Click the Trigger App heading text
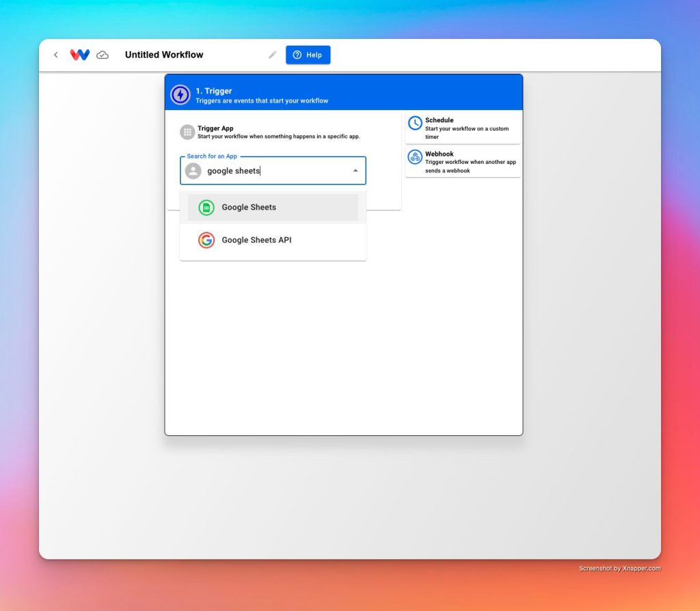 click(215, 128)
